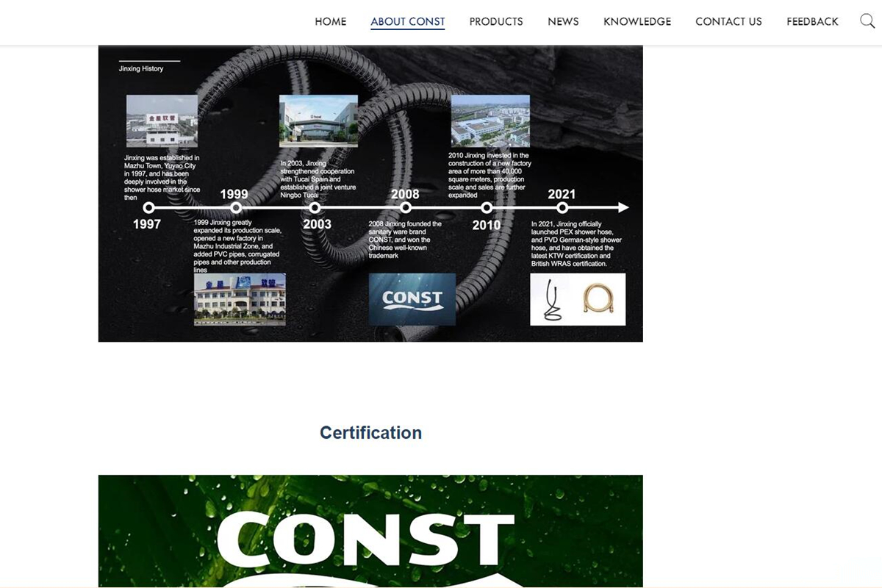Click the 2021 shower hose product image

point(578,299)
